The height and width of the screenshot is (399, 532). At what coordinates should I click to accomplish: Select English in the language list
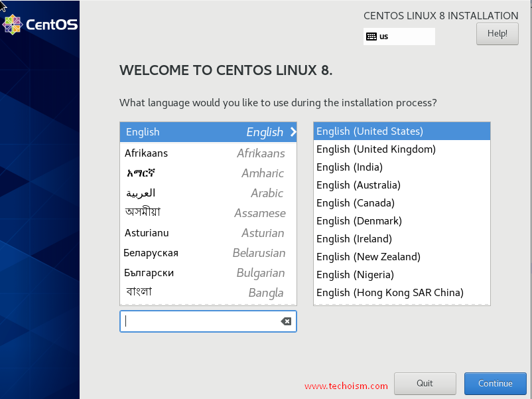[x=208, y=131]
